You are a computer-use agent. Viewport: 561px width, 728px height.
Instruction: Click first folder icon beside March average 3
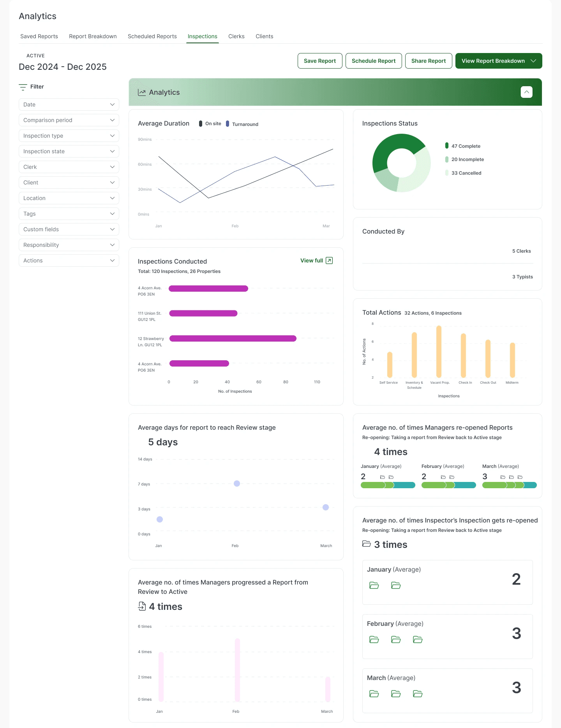pos(503,477)
